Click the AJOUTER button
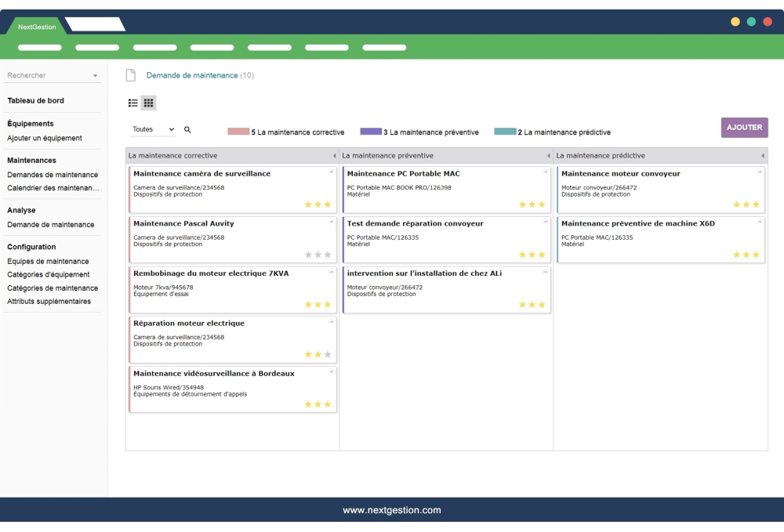The image size is (784, 532). click(x=744, y=126)
